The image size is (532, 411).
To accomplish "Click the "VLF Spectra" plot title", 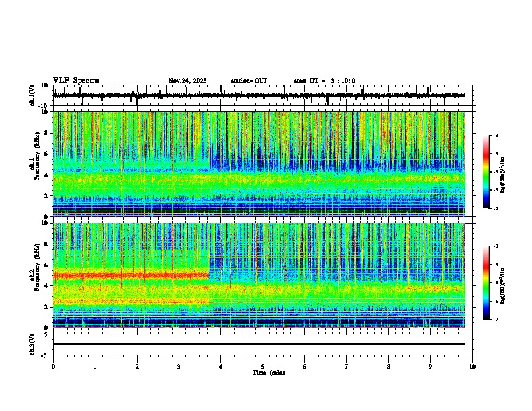I will click(x=76, y=81).
